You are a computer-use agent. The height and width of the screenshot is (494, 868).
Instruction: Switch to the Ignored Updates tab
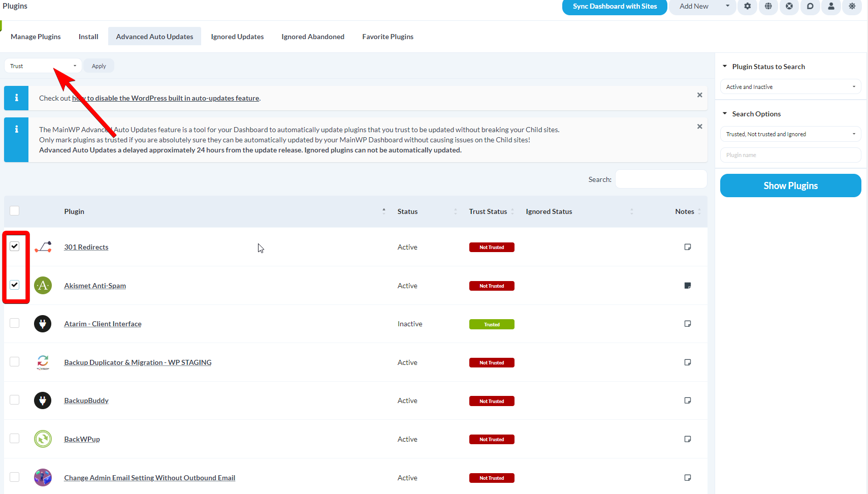pos(237,36)
